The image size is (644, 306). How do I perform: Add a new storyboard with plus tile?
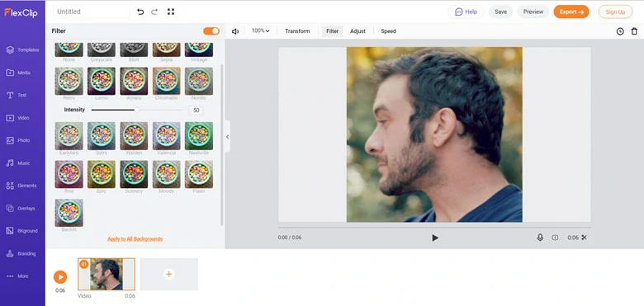(168, 274)
